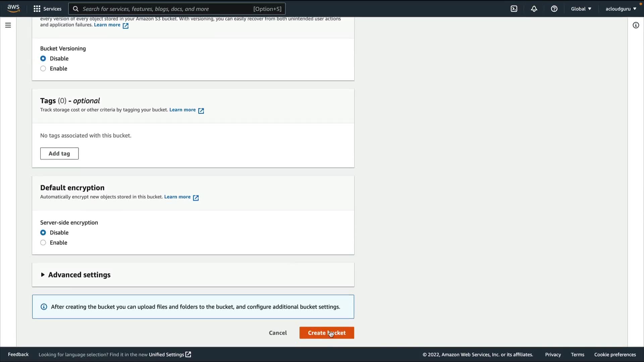Click external link icon beside Unified Settings
This screenshot has width=644, height=362.
[189, 354]
